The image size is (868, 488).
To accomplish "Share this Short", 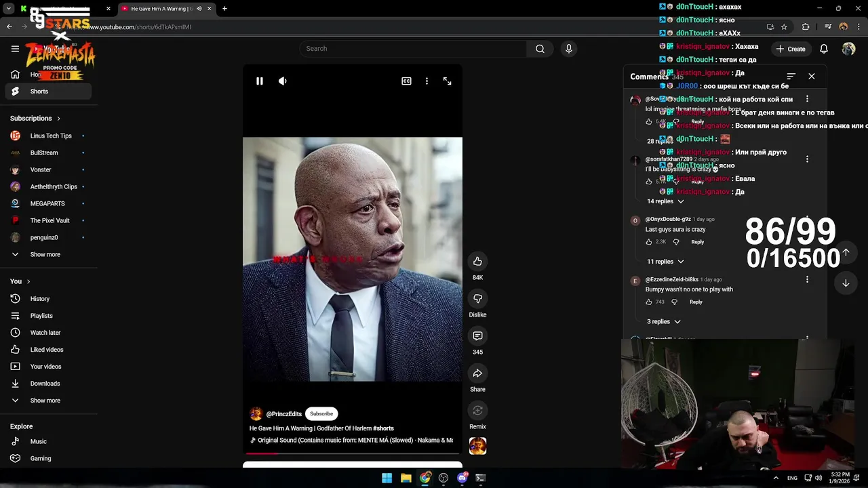I will click(477, 373).
